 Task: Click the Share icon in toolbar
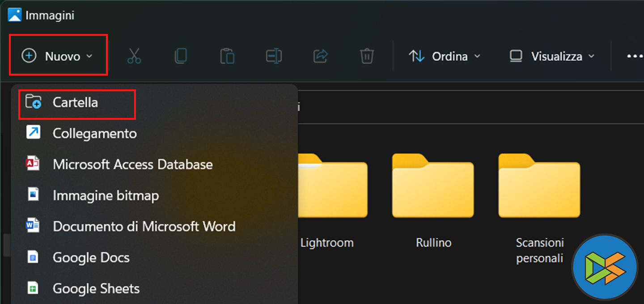point(320,56)
